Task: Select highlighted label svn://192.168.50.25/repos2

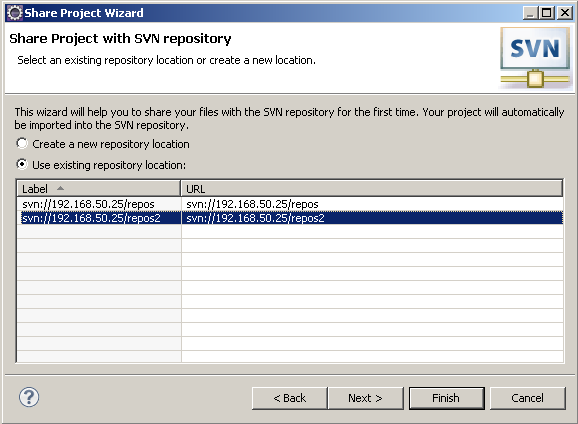Action: tap(91, 218)
